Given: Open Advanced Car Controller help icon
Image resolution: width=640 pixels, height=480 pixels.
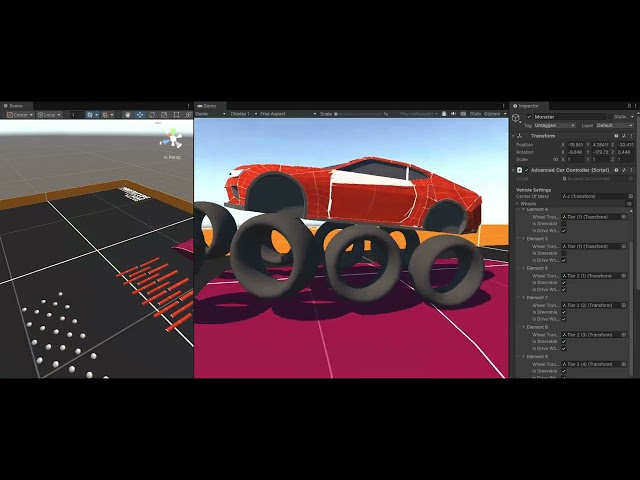Looking at the screenshot, I should [x=616, y=170].
